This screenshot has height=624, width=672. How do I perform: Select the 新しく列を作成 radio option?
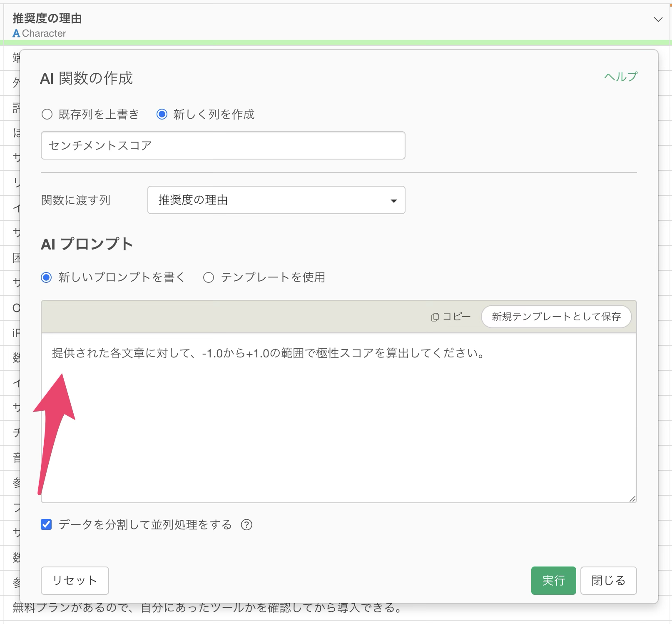162,114
